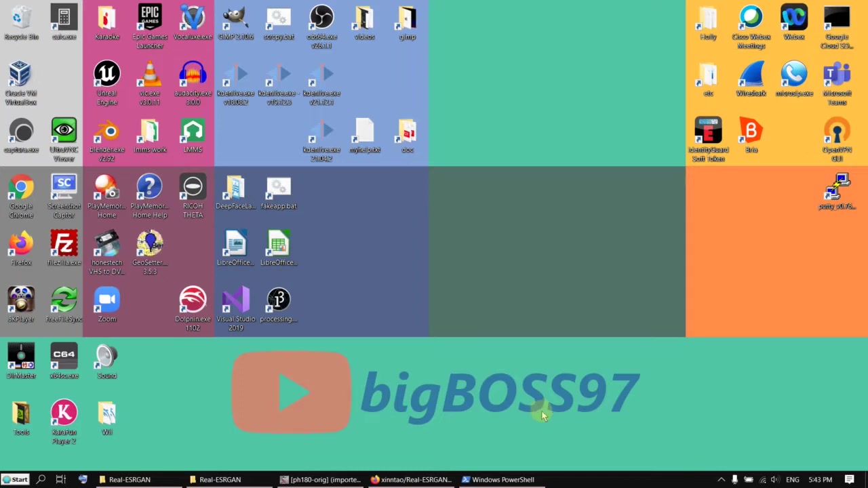Select the x64sc.exe C64 icon

pos(64,361)
